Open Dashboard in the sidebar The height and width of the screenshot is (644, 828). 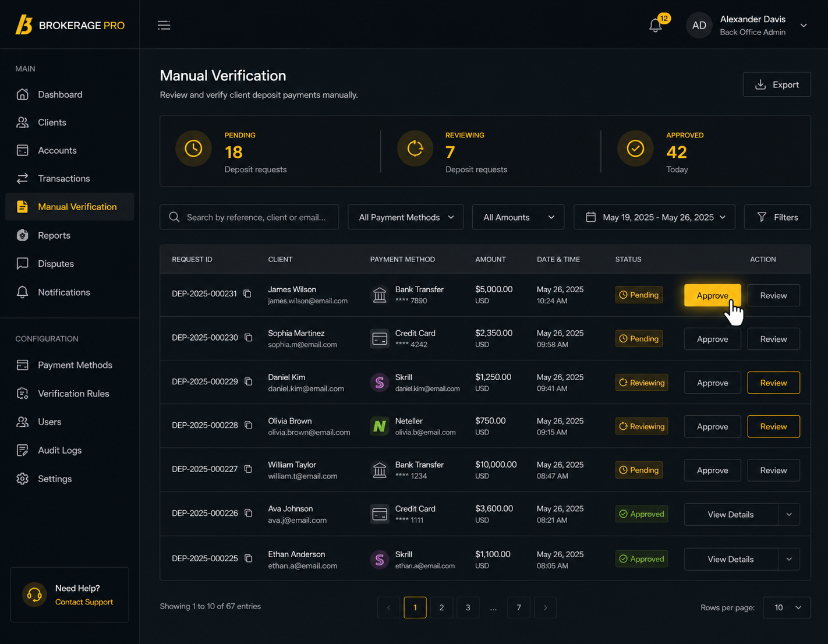(70, 94)
